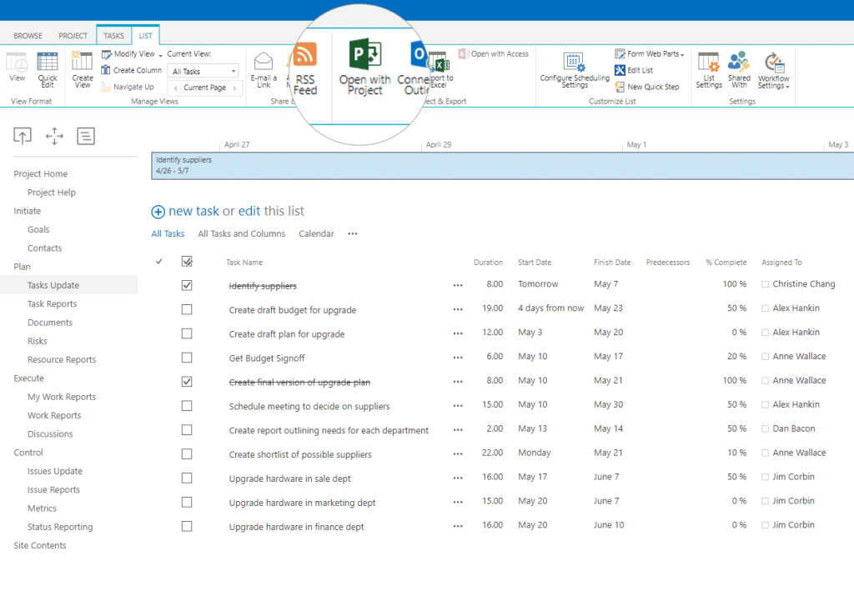Export the list to Excel
854x616 pixels.
pyautogui.click(x=437, y=65)
